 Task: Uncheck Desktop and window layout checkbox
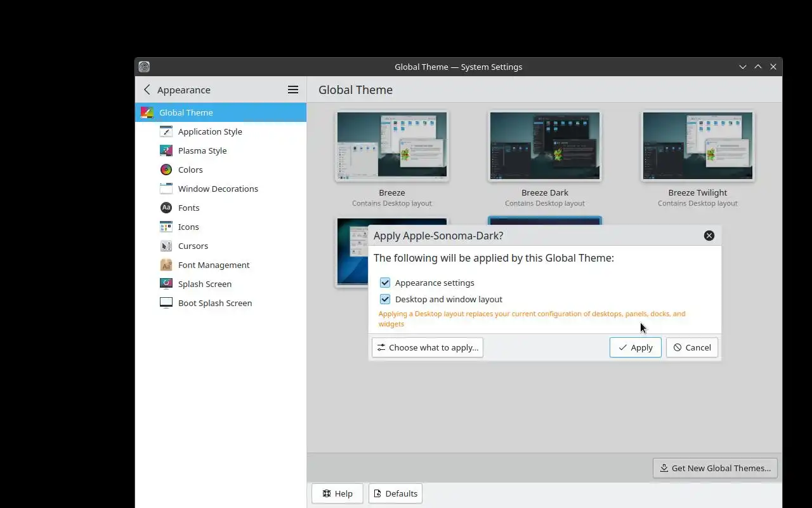pos(385,299)
